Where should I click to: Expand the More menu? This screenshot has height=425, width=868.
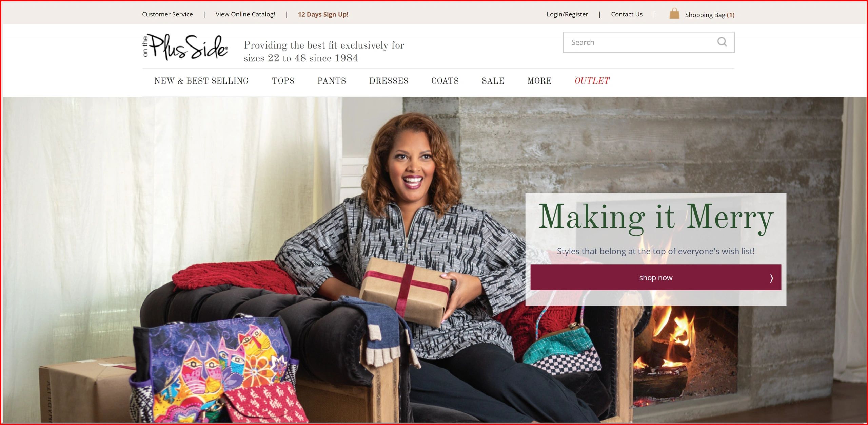(x=539, y=81)
